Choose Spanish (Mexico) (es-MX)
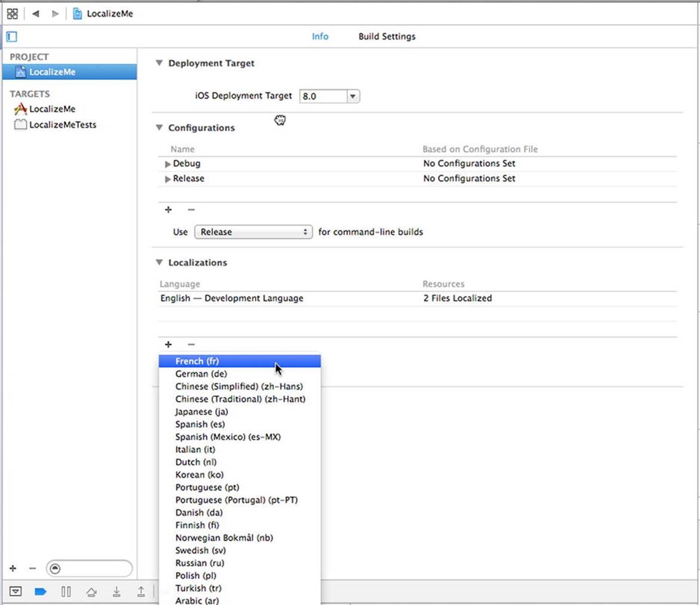This screenshot has height=605, width=700. (240, 437)
